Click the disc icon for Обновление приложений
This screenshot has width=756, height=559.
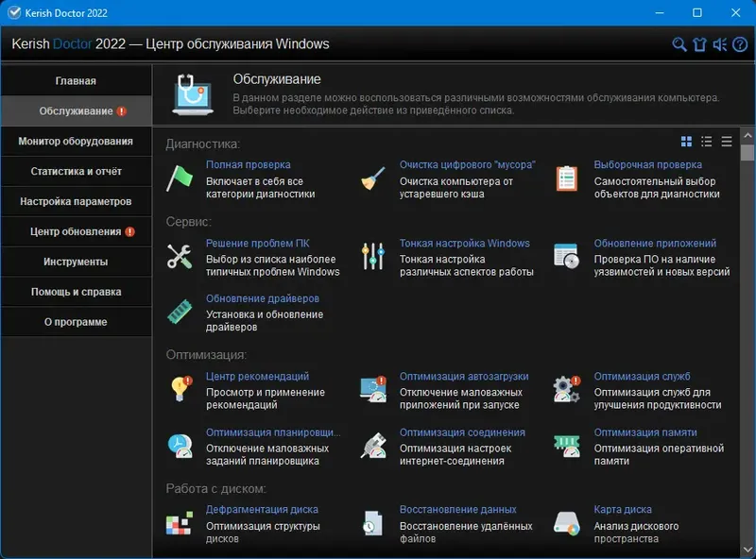(x=566, y=257)
